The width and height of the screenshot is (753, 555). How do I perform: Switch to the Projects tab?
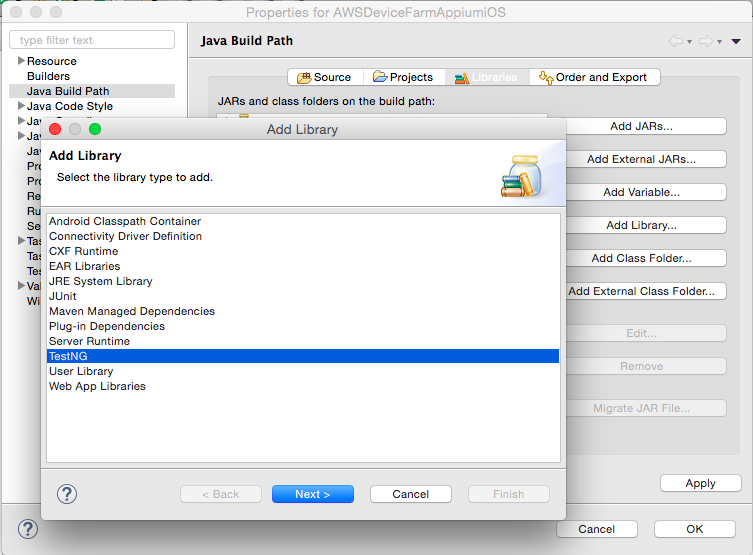coord(404,77)
